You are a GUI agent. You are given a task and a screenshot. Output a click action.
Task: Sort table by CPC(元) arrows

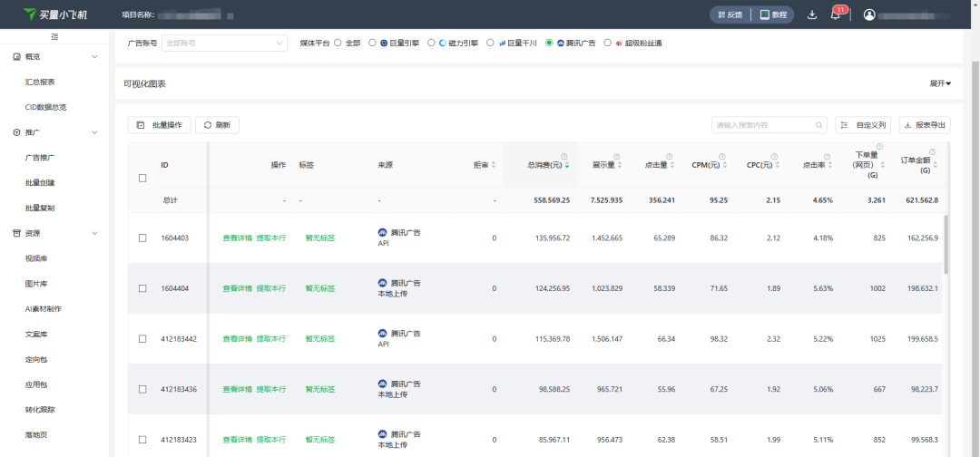[778, 165]
